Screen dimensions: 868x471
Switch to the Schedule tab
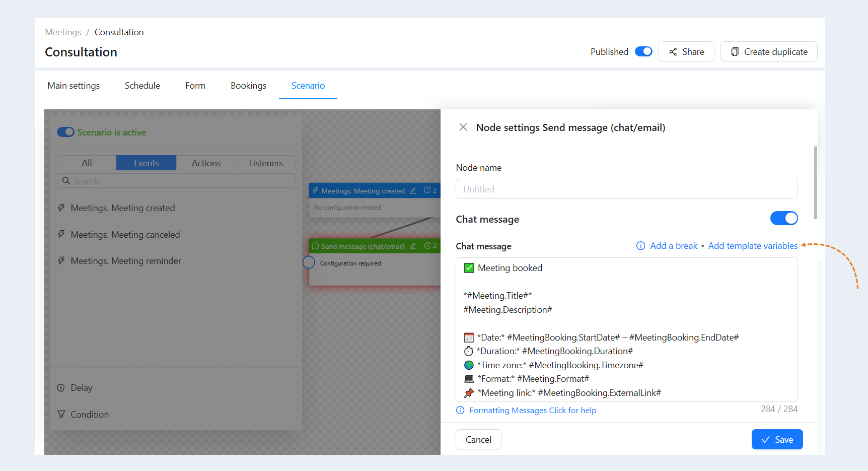click(142, 86)
